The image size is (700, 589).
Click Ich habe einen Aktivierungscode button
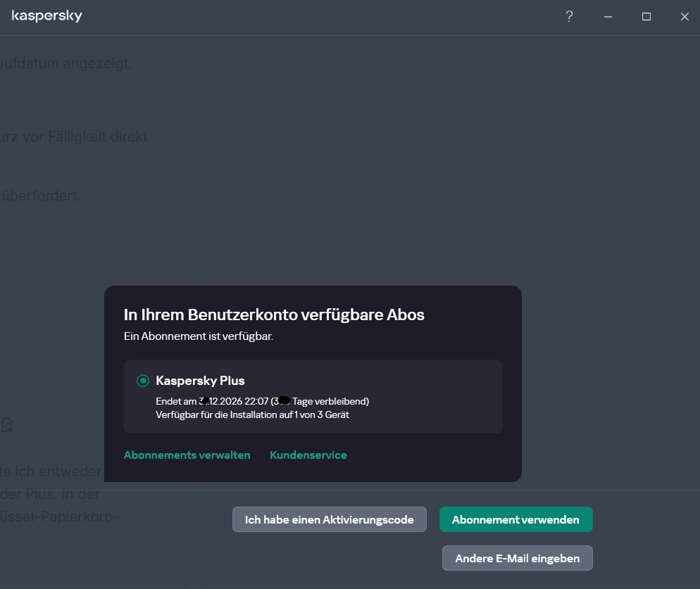pyautogui.click(x=330, y=519)
